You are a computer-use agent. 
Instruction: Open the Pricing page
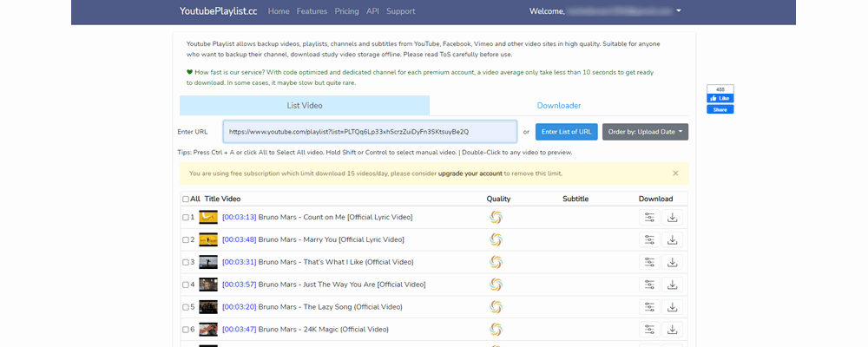(x=346, y=11)
